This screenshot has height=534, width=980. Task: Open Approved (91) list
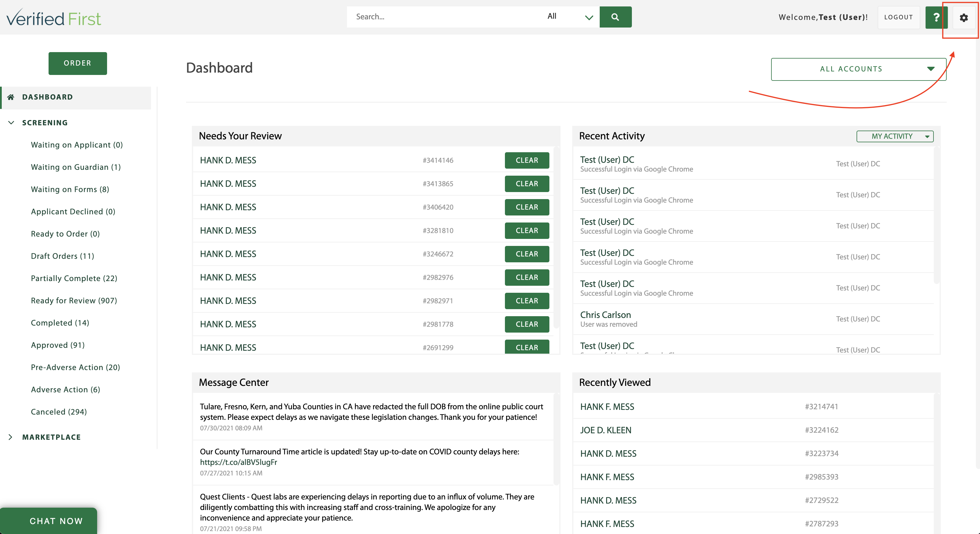point(58,345)
